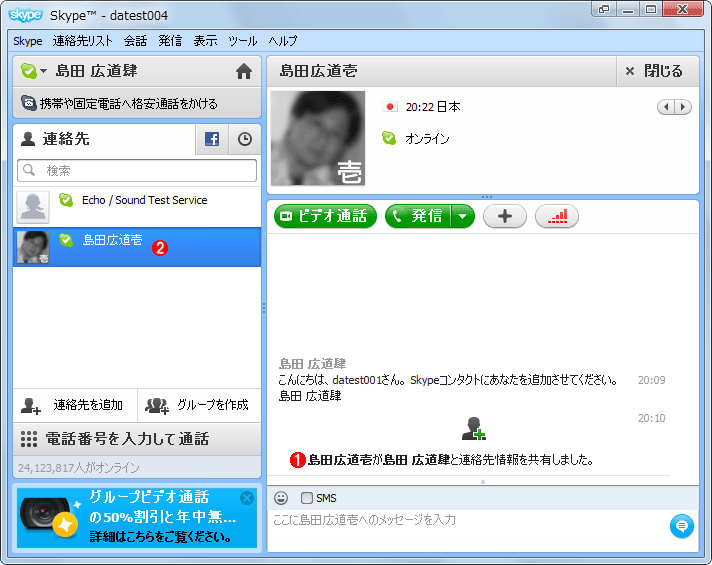Click the plus add-people button
This screenshot has width=712, height=565.
point(505,216)
